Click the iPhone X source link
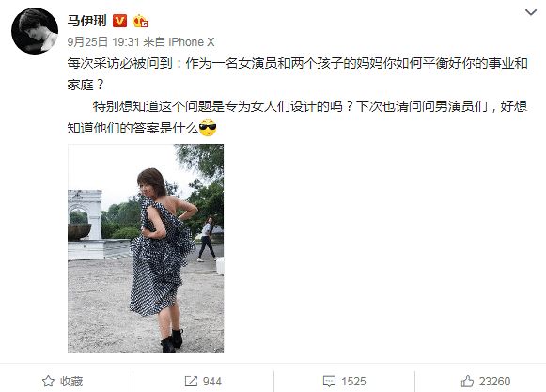546x392 pixels. [191, 42]
